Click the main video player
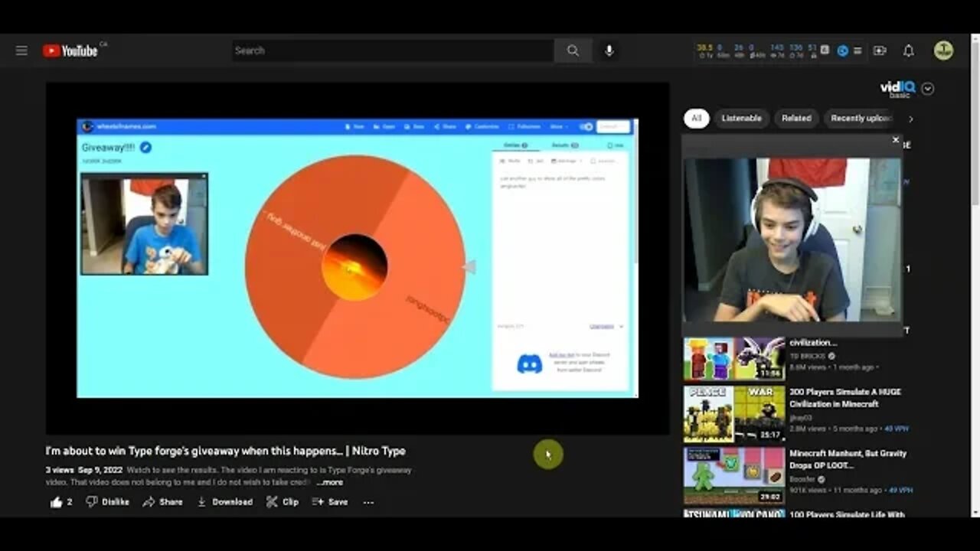This screenshot has width=980, height=551. tap(358, 259)
